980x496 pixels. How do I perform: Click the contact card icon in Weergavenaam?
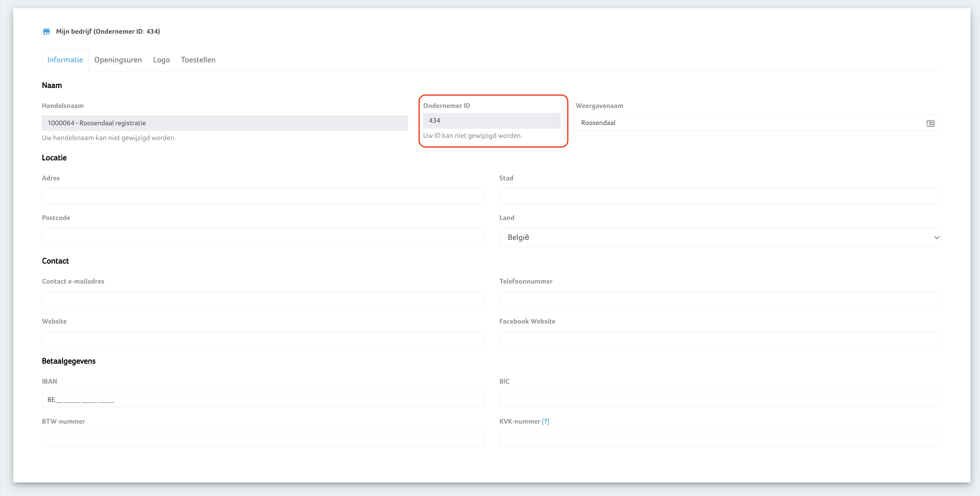click(930, 123)
